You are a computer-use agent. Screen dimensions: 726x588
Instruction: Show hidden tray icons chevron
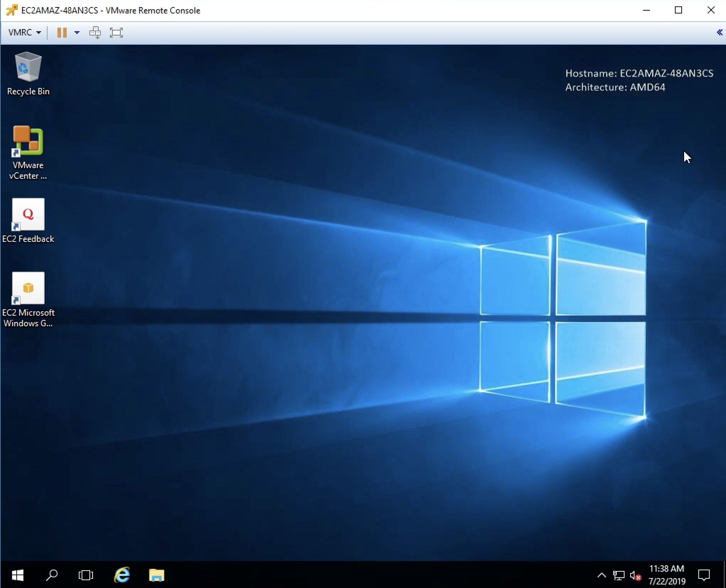pyautogui.click(x=601, y=575)
